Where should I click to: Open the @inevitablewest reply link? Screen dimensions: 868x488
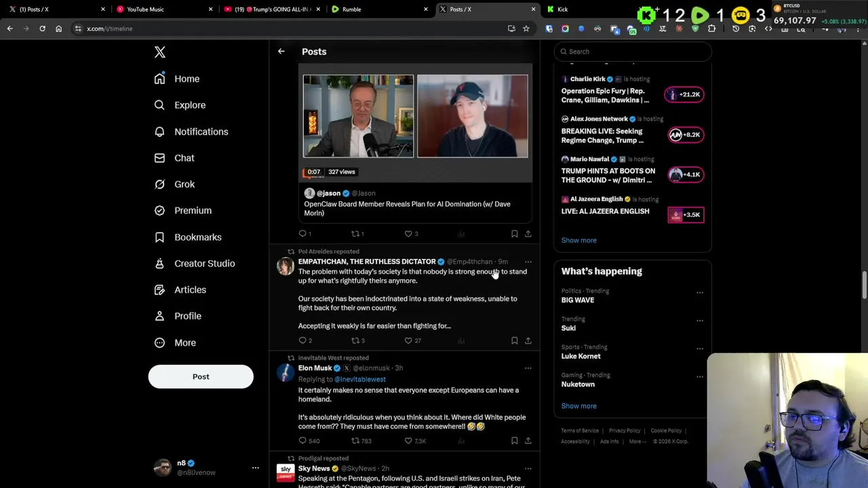pyautogui.click(x=360, y=380)
